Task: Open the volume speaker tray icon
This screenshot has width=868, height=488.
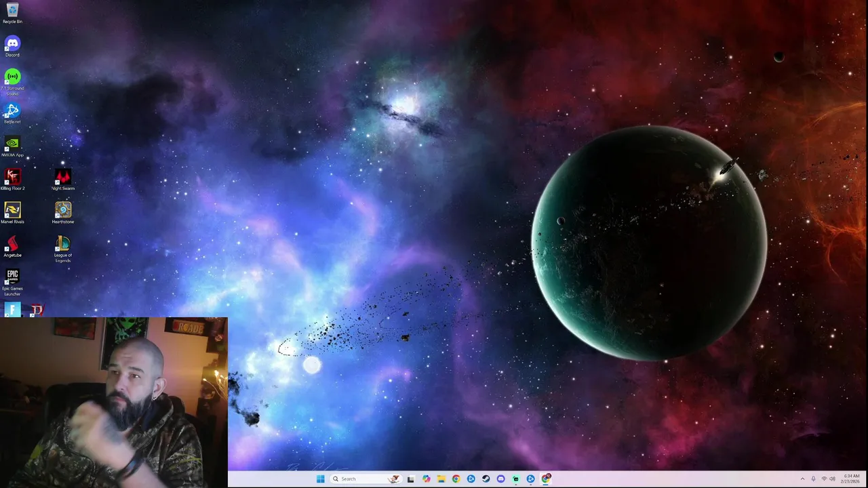Action: (x=832, y=479)
